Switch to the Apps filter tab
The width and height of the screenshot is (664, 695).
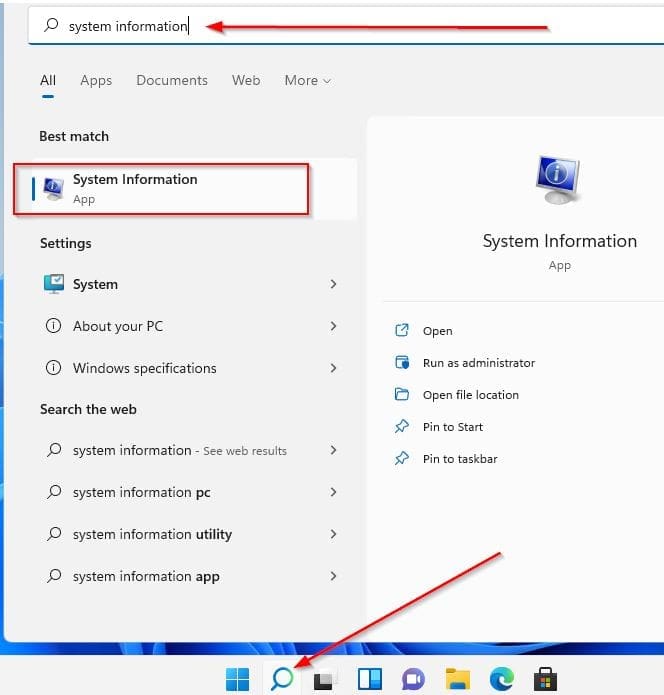click(x=96, y=81)
